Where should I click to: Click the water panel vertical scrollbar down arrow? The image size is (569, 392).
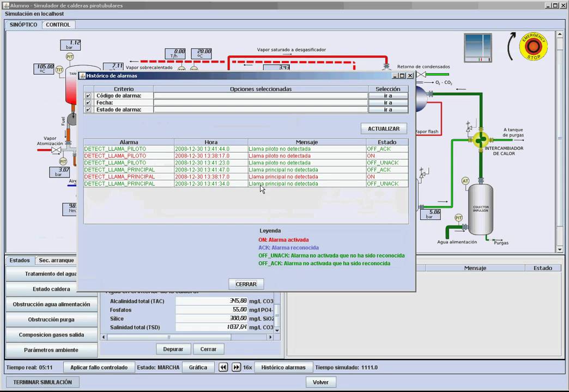pos(277,330)
